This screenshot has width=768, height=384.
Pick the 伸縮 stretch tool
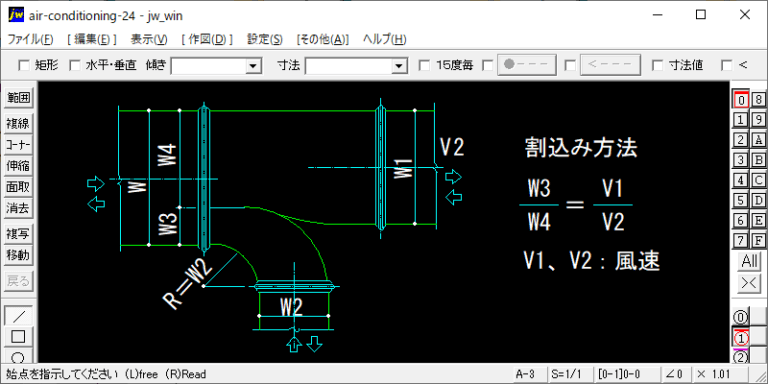(19, 166)
